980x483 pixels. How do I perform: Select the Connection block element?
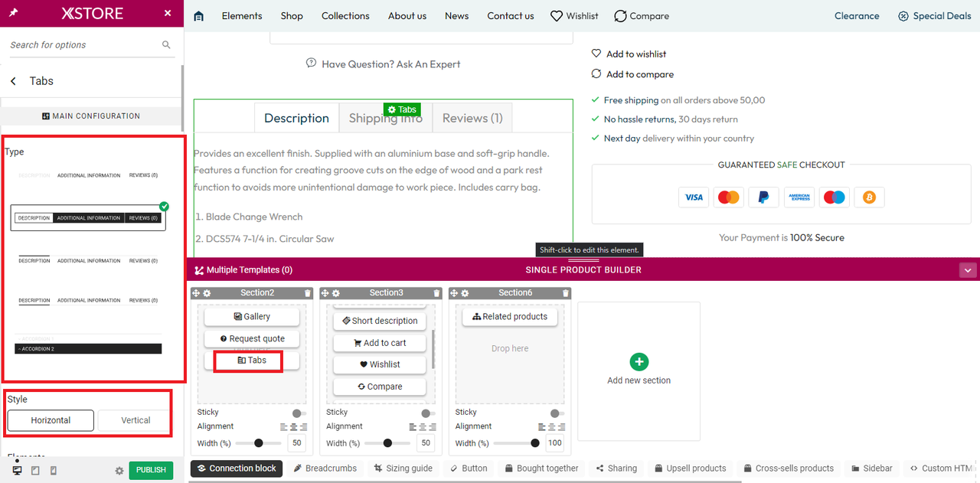237,468
